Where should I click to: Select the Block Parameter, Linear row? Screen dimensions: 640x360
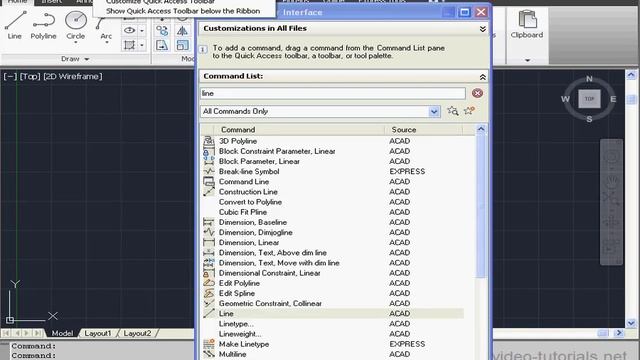point(333,161)
